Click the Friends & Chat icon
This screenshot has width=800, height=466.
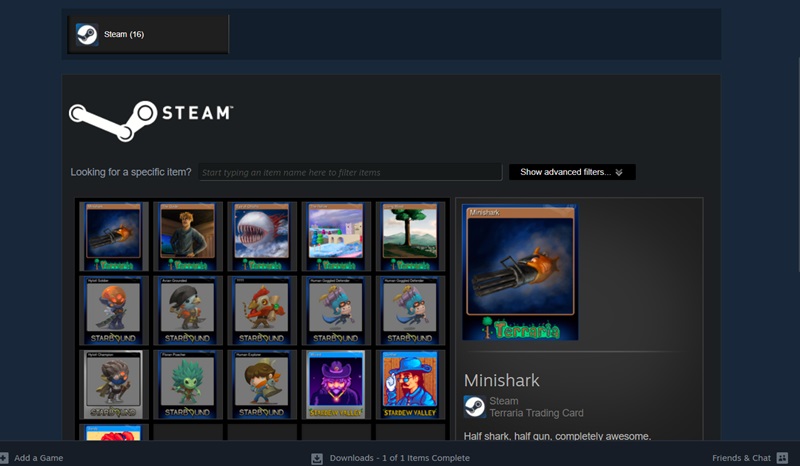pos(782,458)
